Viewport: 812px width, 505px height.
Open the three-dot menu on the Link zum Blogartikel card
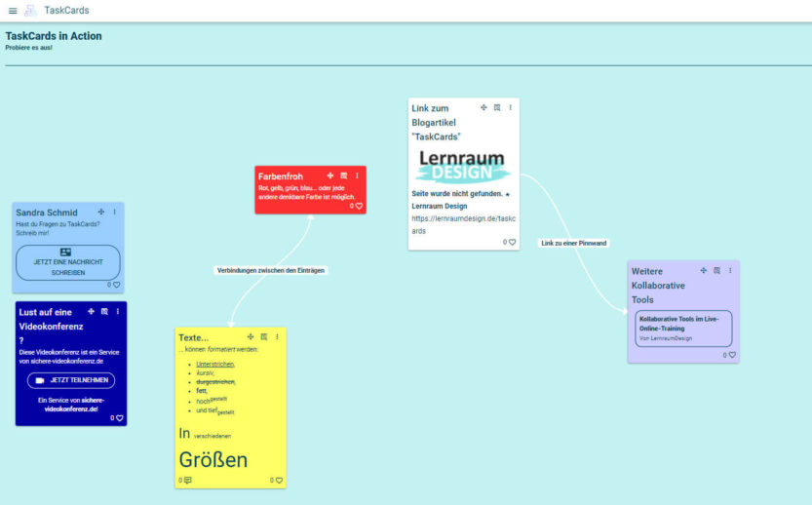click(510, 107)
